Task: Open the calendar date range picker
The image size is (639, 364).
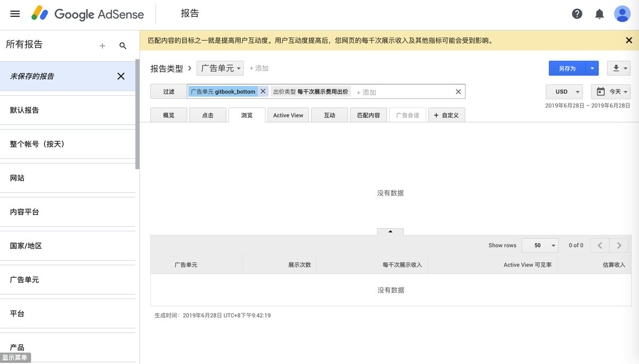Action: coord(600,92)
